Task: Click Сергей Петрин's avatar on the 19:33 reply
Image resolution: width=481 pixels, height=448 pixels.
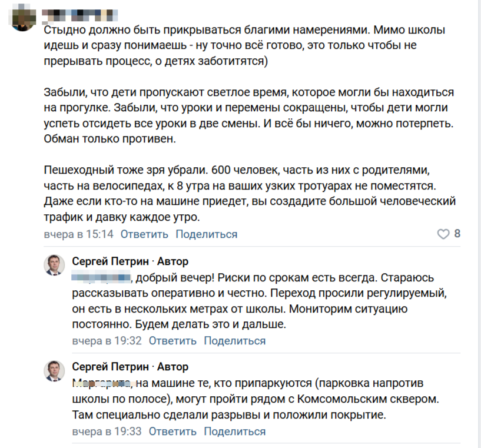Action: tap(54, 371)
